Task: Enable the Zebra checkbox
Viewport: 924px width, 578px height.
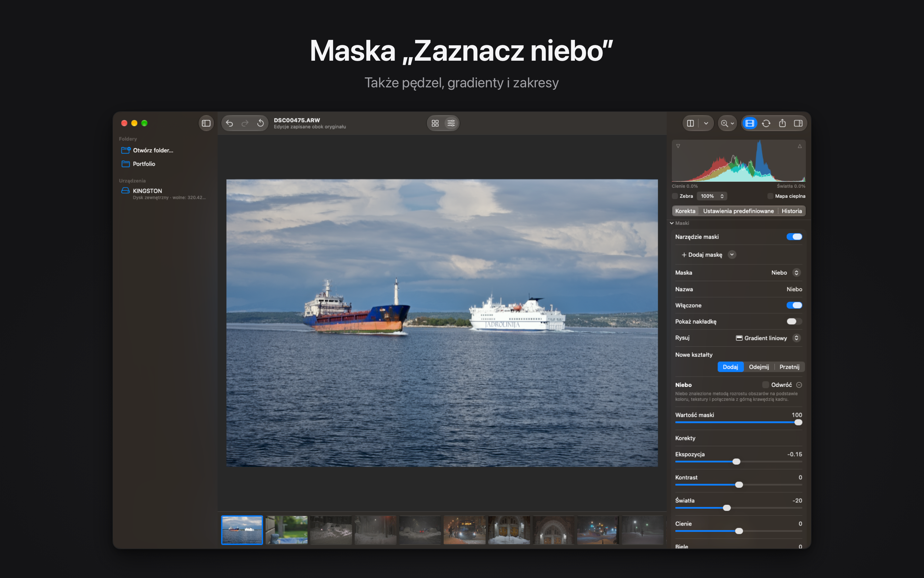Action: 675,196
